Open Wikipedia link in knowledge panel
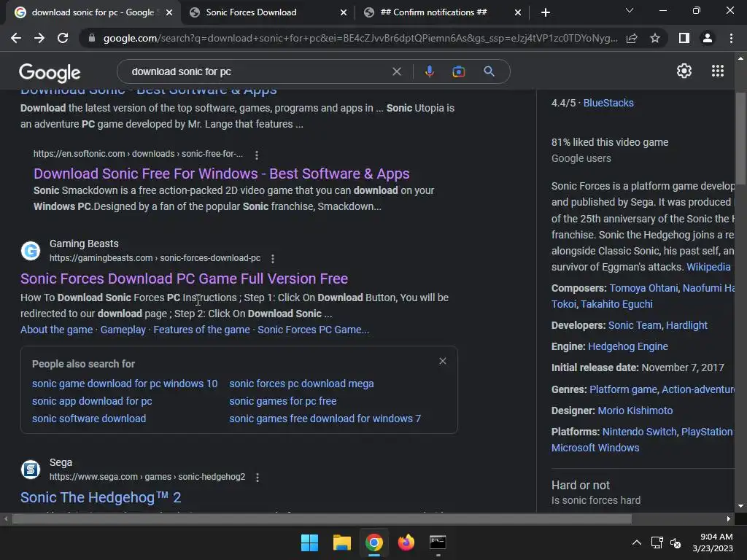The width and height of the screenshot is (747, 560). click(708, 267)
